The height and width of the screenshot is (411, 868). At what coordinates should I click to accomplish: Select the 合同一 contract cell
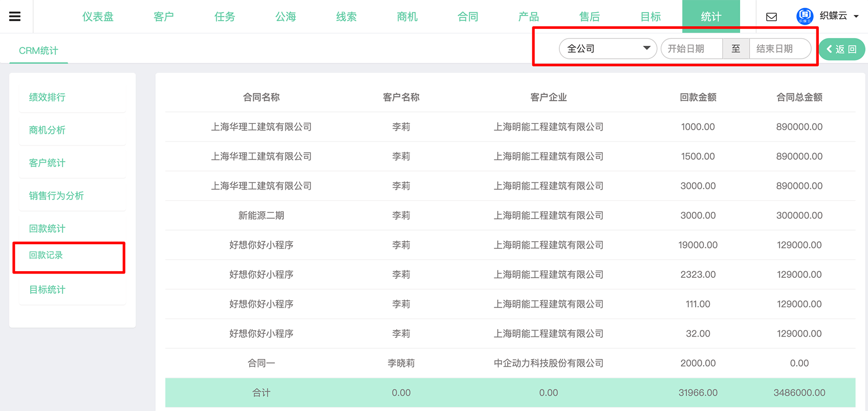pyautogui.click(x=261, y=363)
